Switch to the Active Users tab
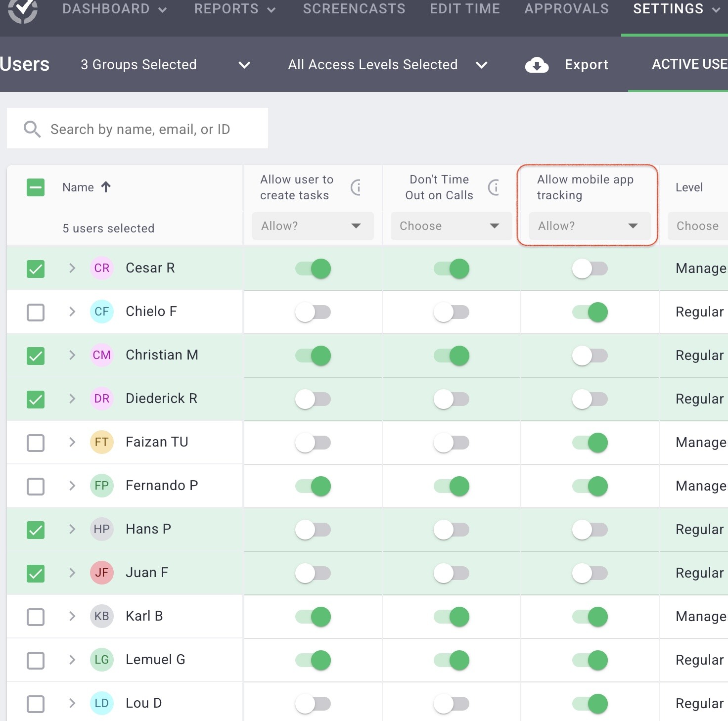This screenshot has width=728, height=721. (689, 64)
